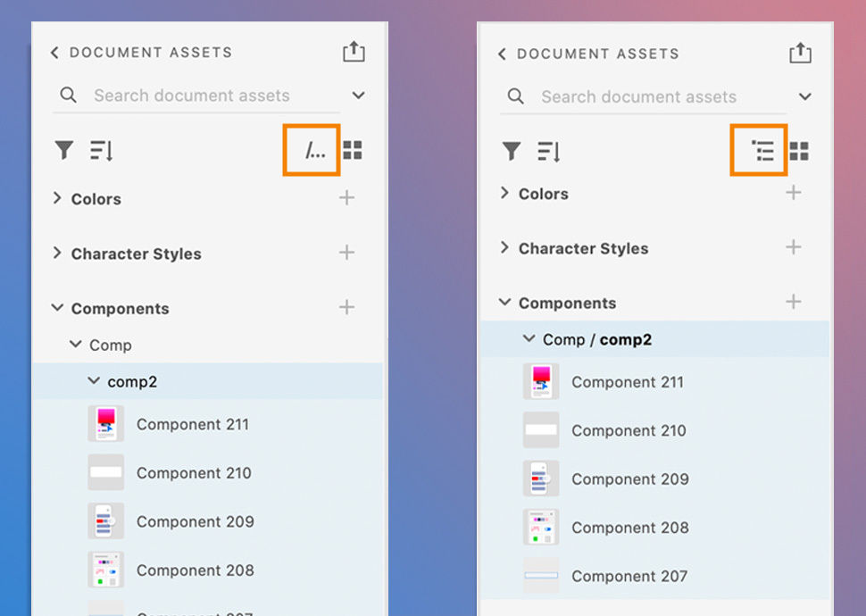Add a new component with the plus button
The width and height of the screenshot is (866, 616).
coord(346,308)
